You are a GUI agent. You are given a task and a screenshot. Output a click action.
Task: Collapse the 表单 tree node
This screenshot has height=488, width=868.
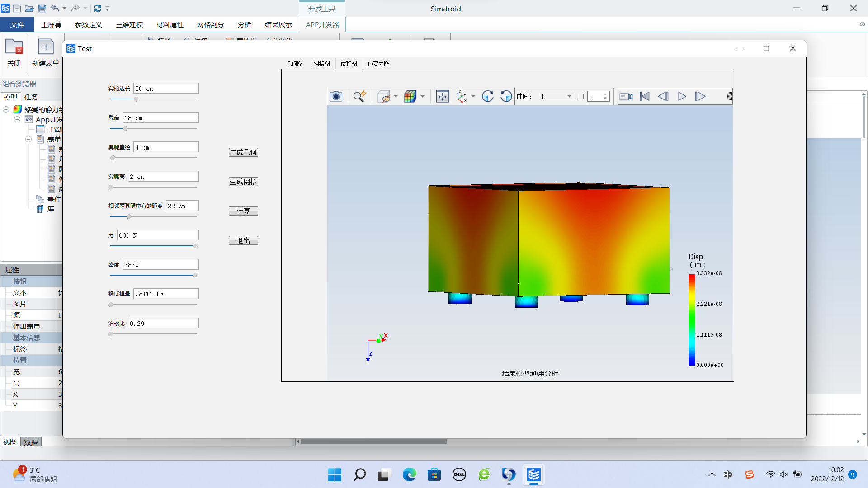tap(28, 139)
